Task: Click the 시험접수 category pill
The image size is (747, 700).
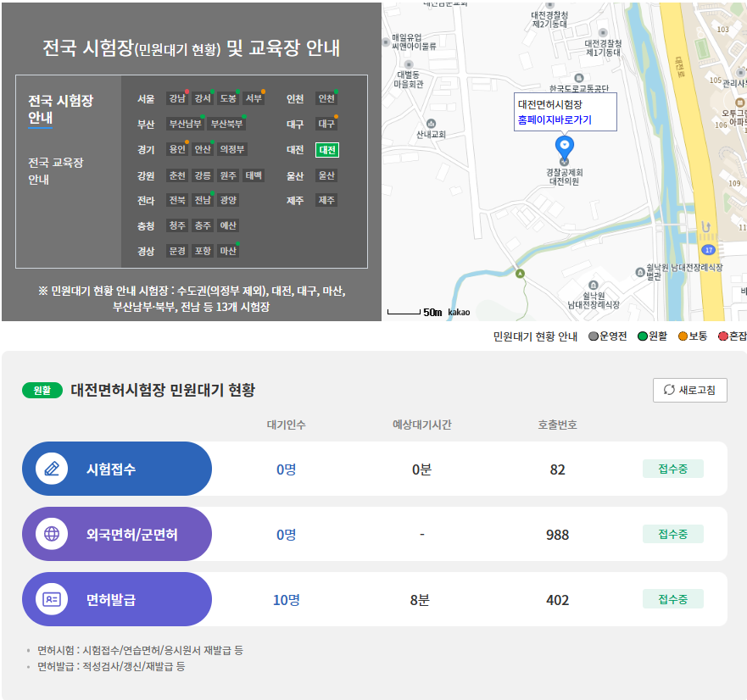Action: [x=117, y=469]
